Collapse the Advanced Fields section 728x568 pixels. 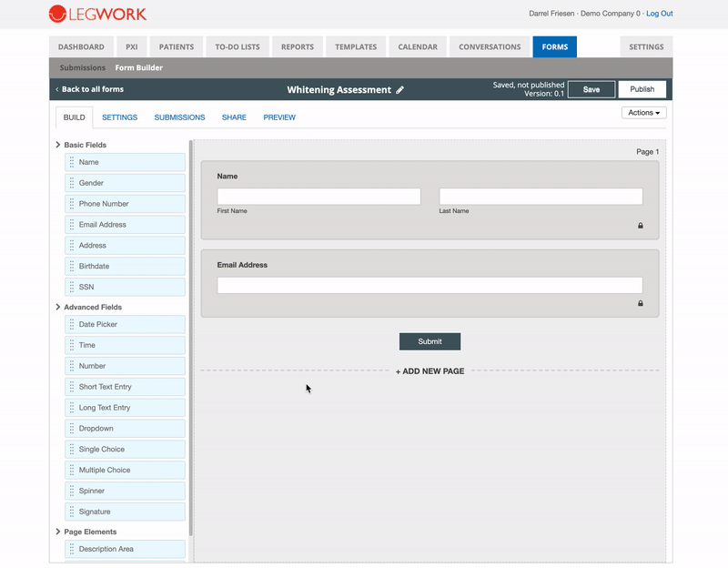[58, 307]
